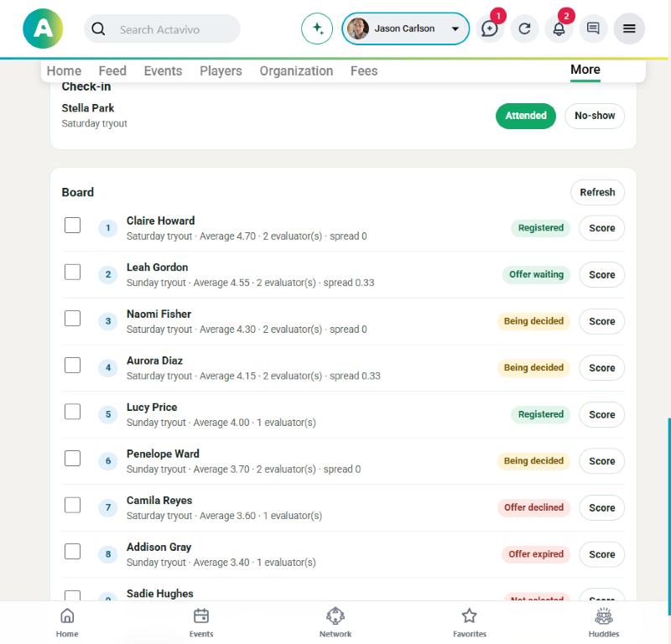Tick the checkbox for Aurora Diaz

click(x=72, y=365)
